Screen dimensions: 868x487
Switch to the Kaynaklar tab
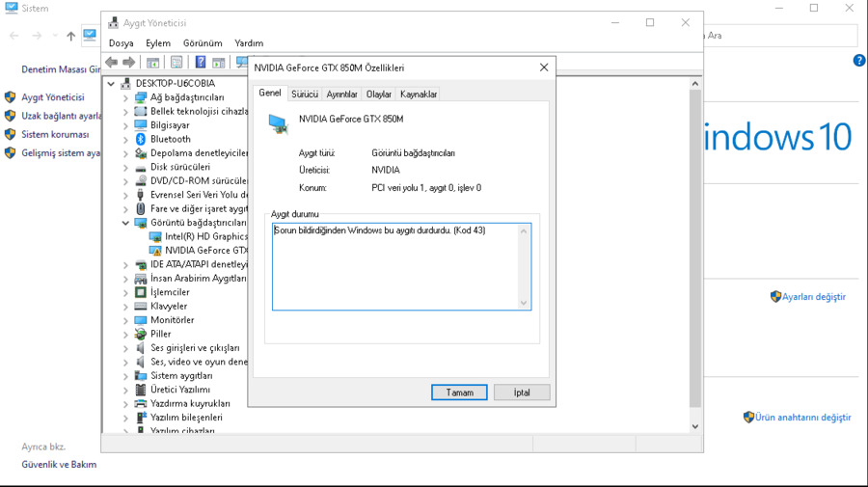point(419,95)
